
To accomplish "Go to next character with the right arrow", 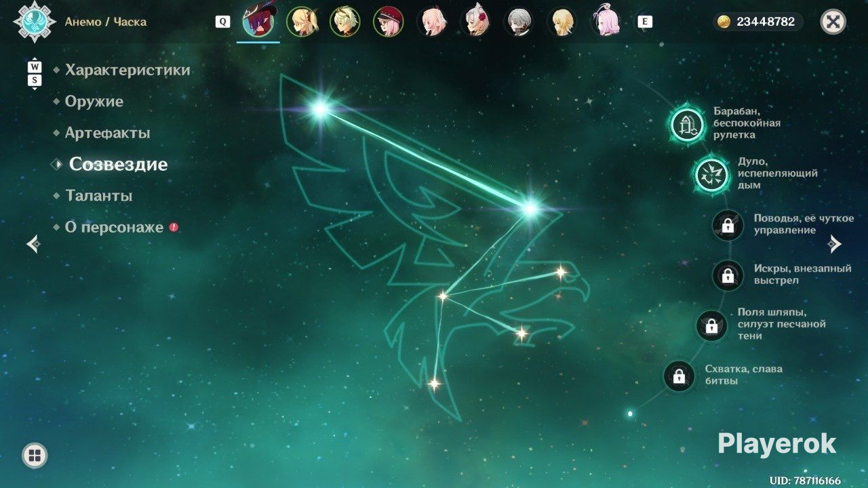I will (835, 244).
